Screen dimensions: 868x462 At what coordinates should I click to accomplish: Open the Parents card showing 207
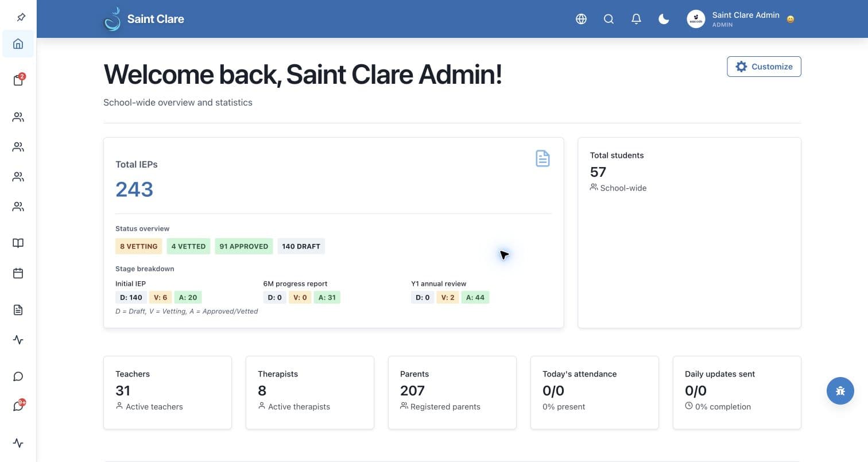[452, 393]
